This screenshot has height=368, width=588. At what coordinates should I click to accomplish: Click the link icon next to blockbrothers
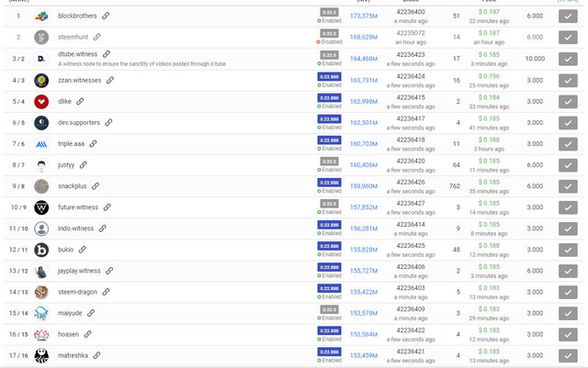tap(106, 16)
